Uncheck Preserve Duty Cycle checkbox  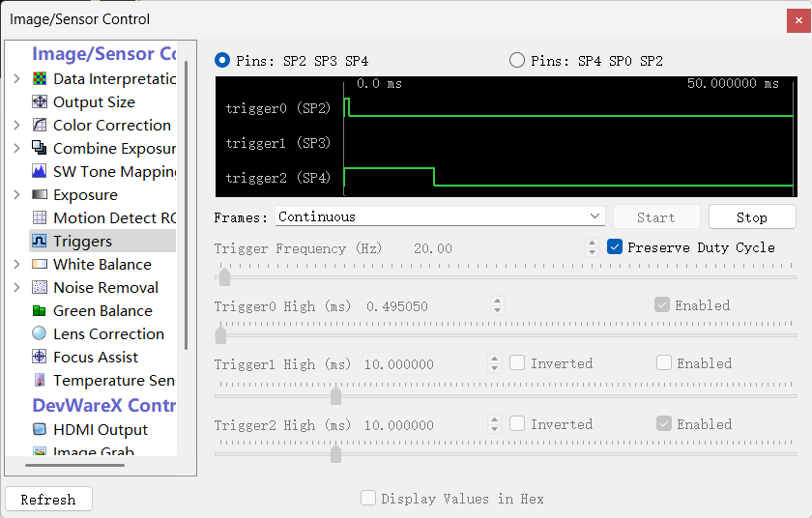click(x=615, y=247)
